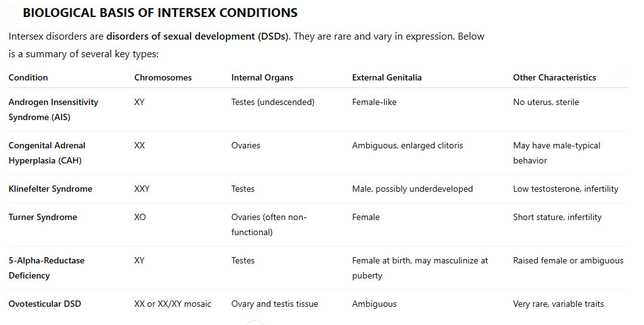Click the 'XX or XX/XY mosaic' cell
This screenshot has height=325, width=644.
[x=173, y=304]
